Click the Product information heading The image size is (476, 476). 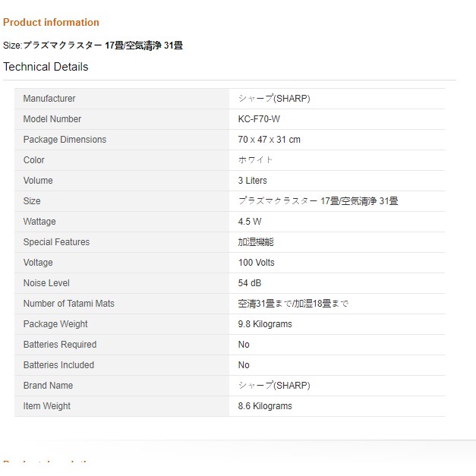click(x=51, y=22)
